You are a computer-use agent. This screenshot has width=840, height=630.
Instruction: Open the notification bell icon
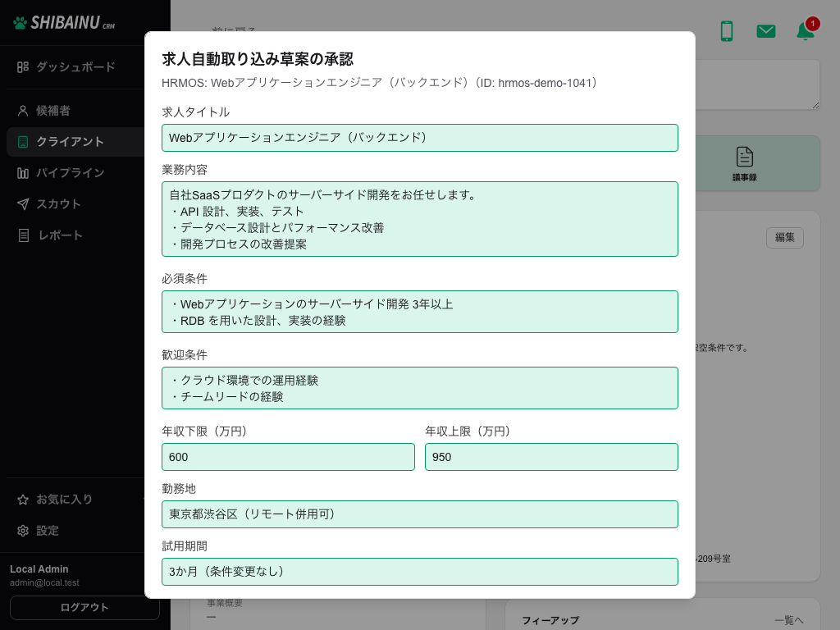806,31
